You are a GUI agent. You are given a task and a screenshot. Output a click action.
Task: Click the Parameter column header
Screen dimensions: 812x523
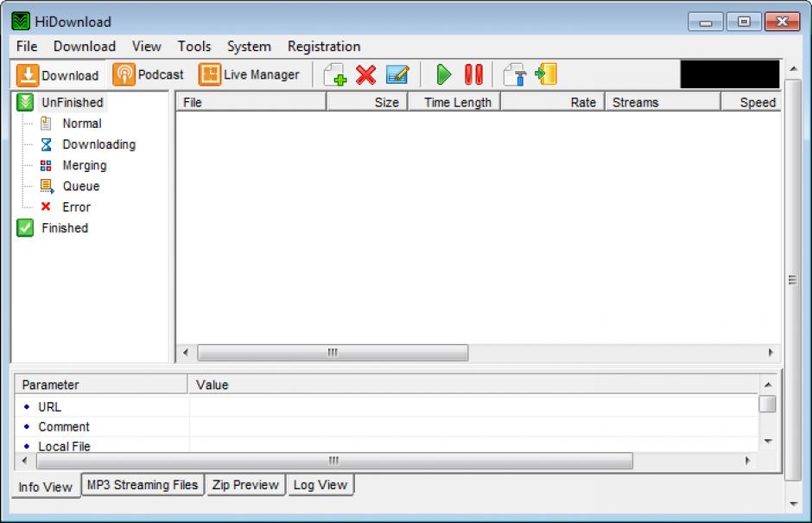(101, 385)
